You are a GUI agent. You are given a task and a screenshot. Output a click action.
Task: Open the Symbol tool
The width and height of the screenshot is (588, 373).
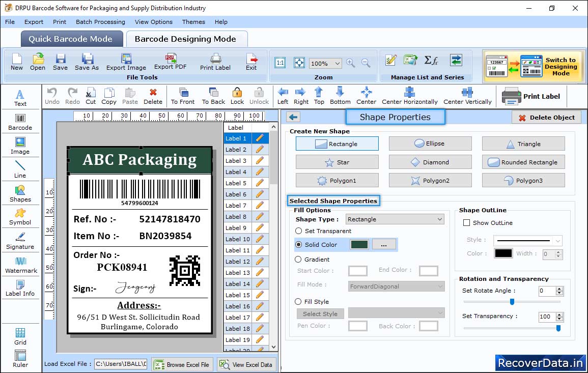20,217
